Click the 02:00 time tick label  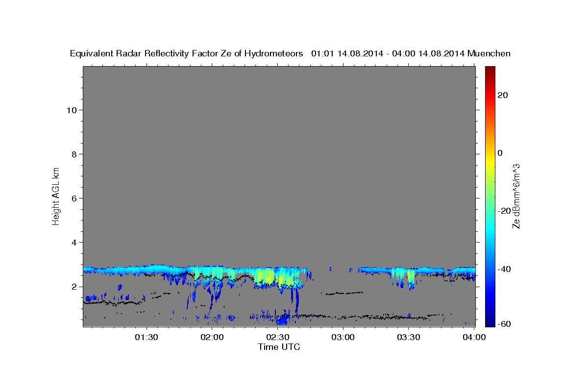click(212, 338)
